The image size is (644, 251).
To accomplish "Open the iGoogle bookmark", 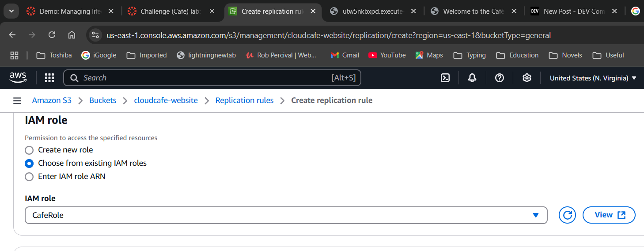I will click(x=99, y=55).
